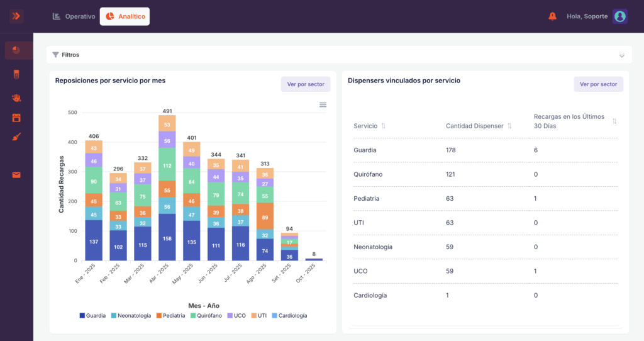Click Ver por sector in Dispensers card

point(599,84)
